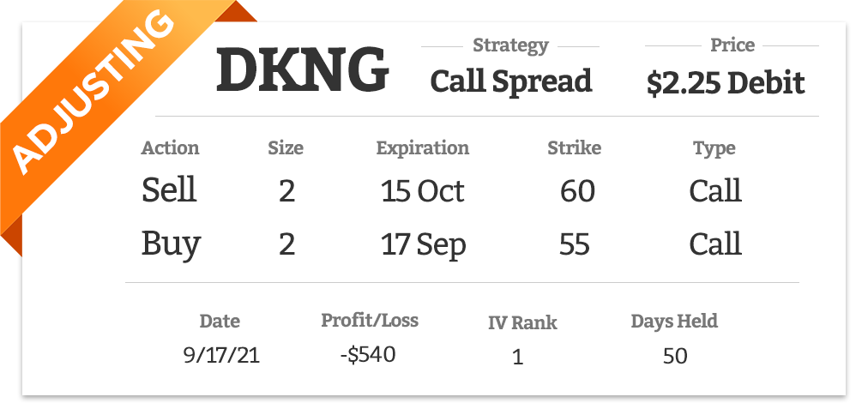Click the 9/17/21 date value
Viewport: 868px width, 415px height.
coord(221,355)
